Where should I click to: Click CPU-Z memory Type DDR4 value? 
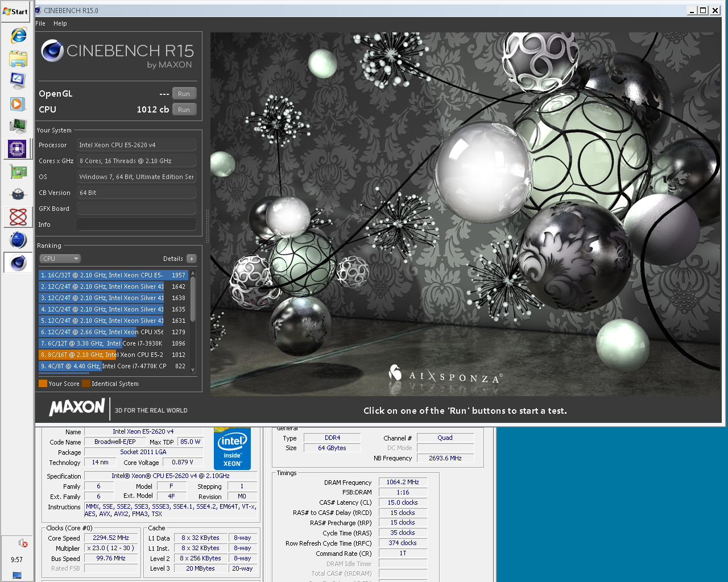(x=332, y=438)
